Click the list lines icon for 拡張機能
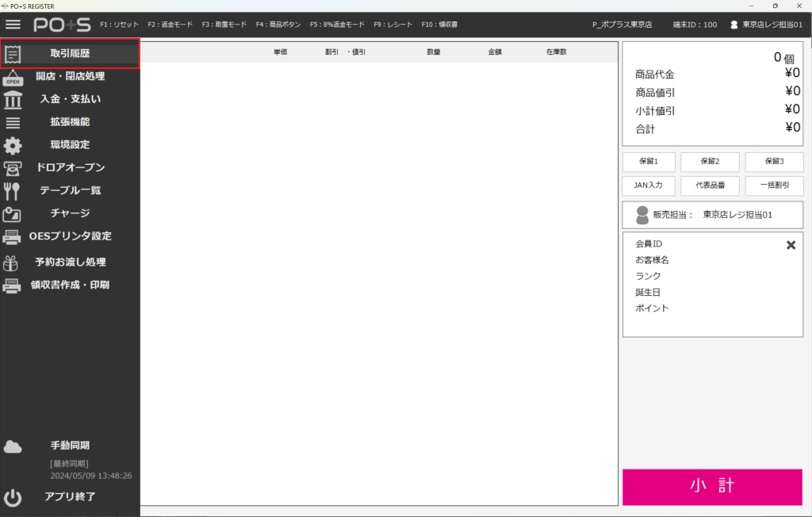812x517 pixels. pyautogui.click(x=13, y=123)
